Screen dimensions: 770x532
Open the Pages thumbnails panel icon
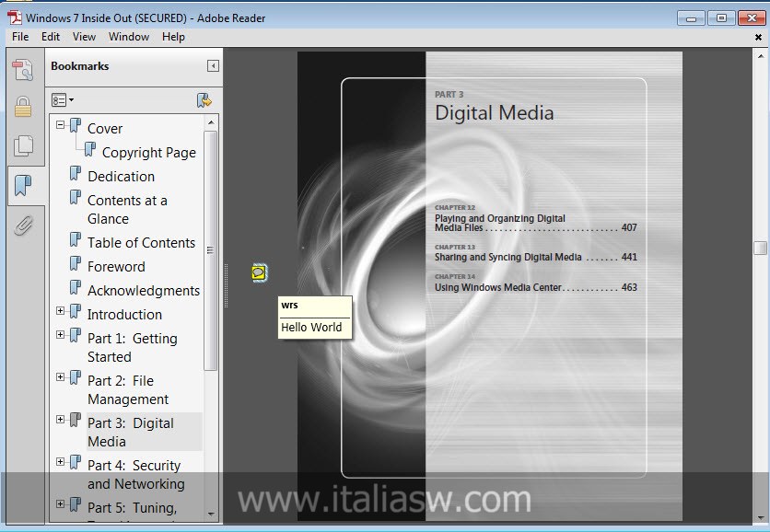tap(23, 69)
